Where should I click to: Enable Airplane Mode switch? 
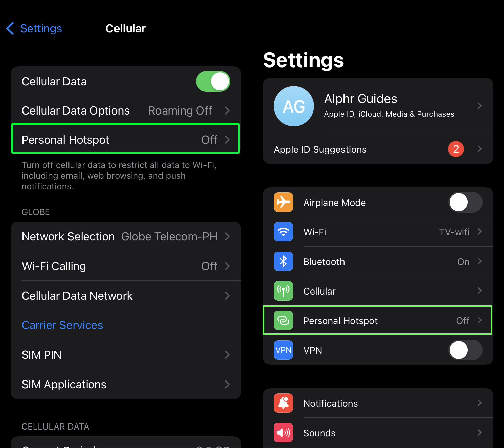pyautogui.click(x=465, y=202)
